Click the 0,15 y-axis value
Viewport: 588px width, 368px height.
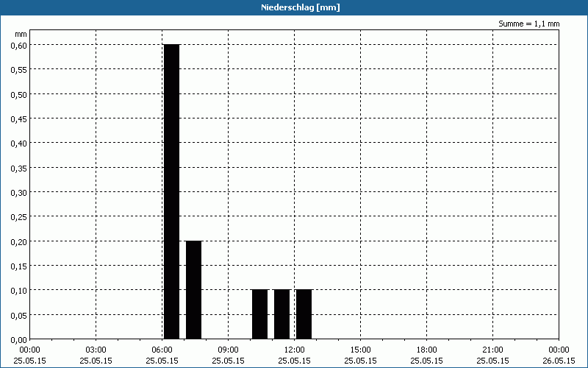pos(19,266)
